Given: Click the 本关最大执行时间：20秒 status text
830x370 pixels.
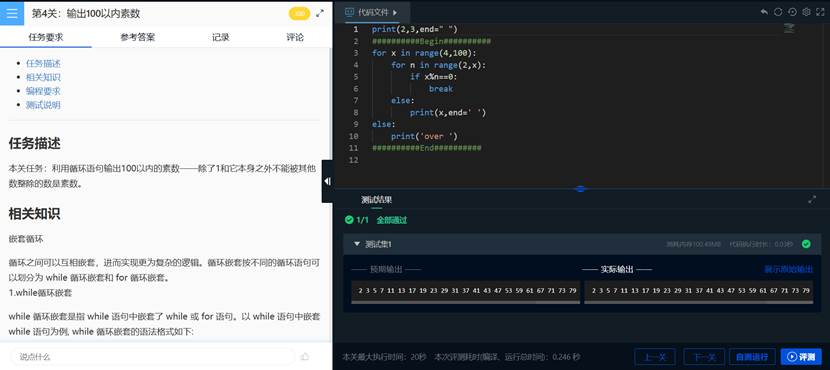Looking at the screenshot, I should pyautogui.click(x=384, y=357).
